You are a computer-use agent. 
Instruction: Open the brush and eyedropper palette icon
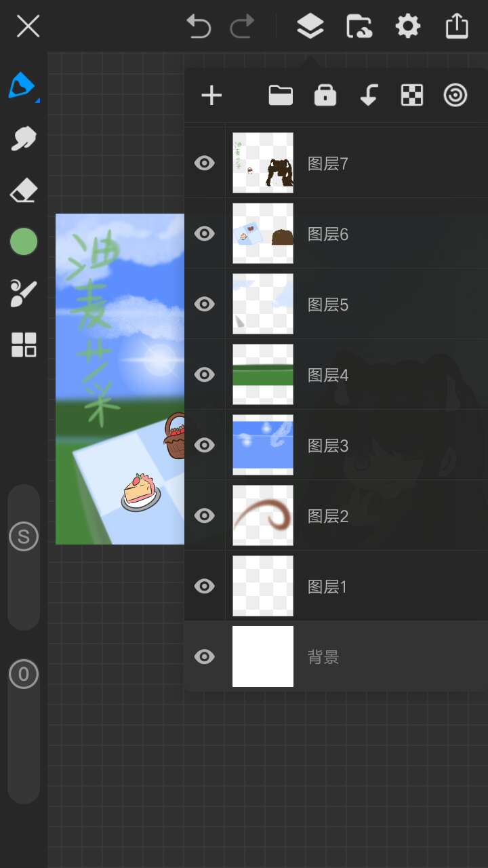click(24, 293)
